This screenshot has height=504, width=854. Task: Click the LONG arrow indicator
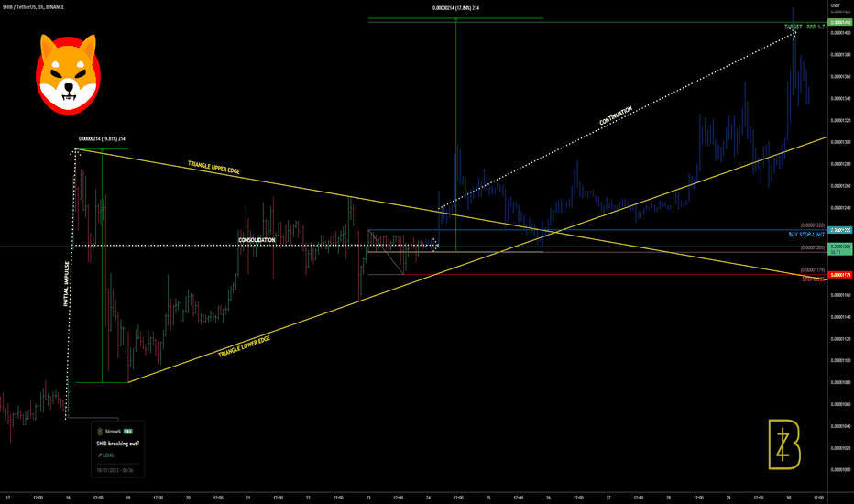tap(105, 455)
